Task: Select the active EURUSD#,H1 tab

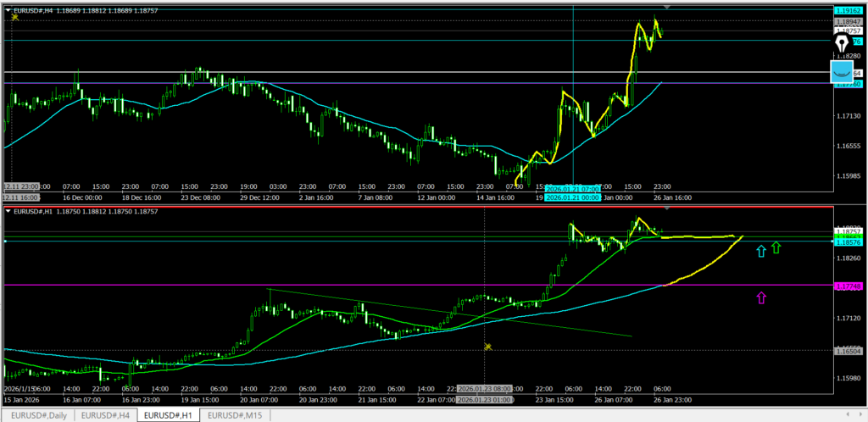Action: point(170,415)
